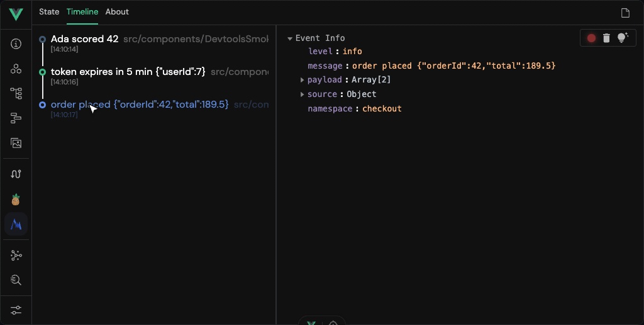The width and height of the screenshot is (644, 325).
Task: Open the Timeline bars sidebar icon
Action: (x=16, y=118)
